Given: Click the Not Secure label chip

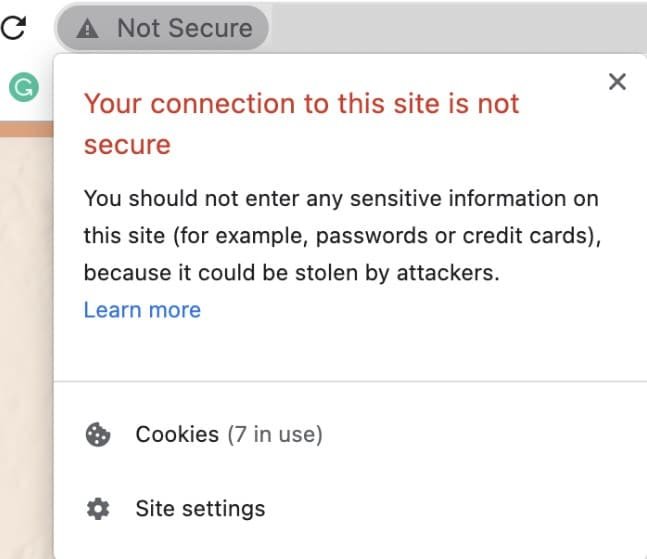Looking at the screenshot, I should coord(163,29).
